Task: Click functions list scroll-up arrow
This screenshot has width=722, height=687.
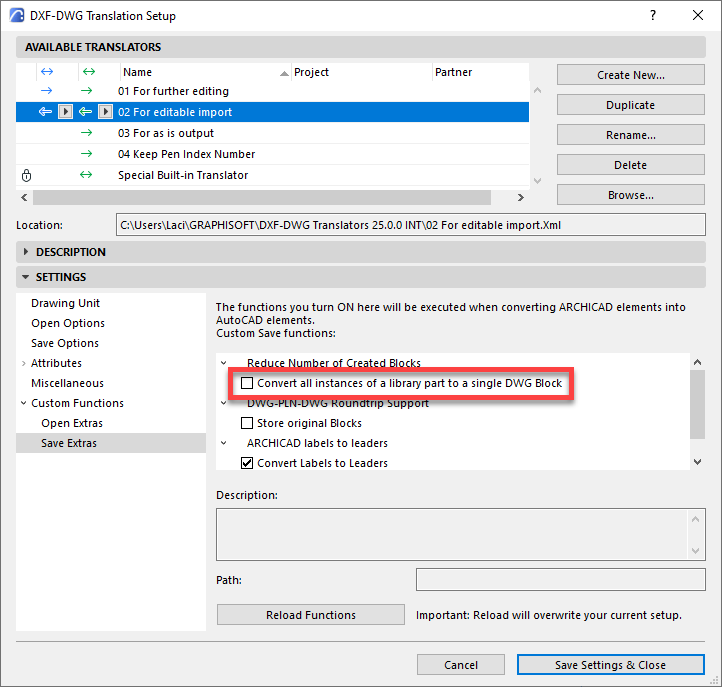Action: 698,362
